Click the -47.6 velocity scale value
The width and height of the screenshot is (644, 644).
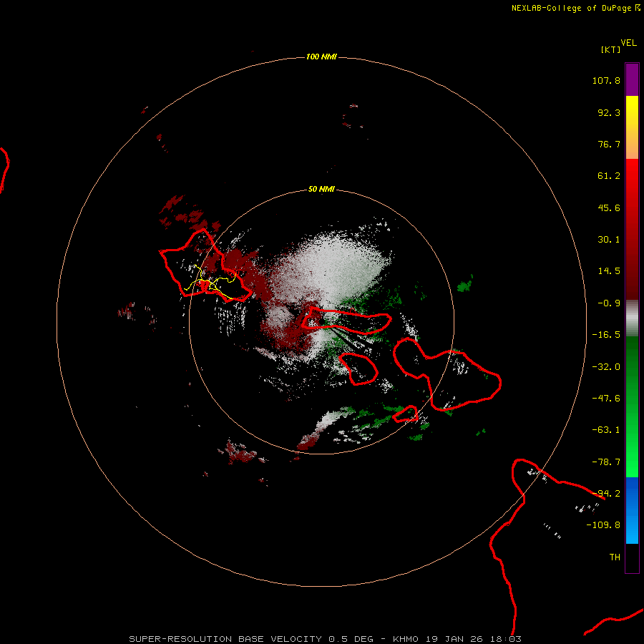tap(606, 399)
